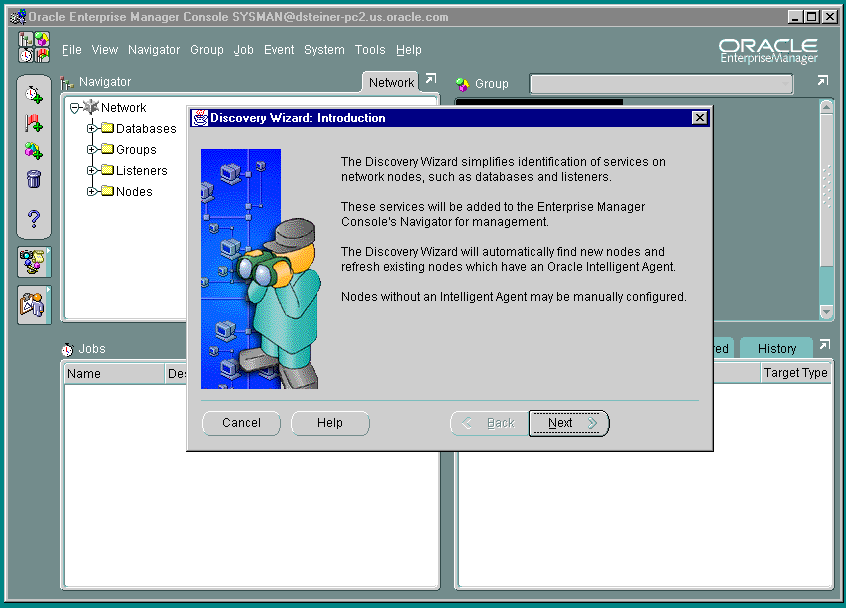The image size is (846, 608).
Task: Expand the Databases tree node
Action: click(x=91, y=128)
